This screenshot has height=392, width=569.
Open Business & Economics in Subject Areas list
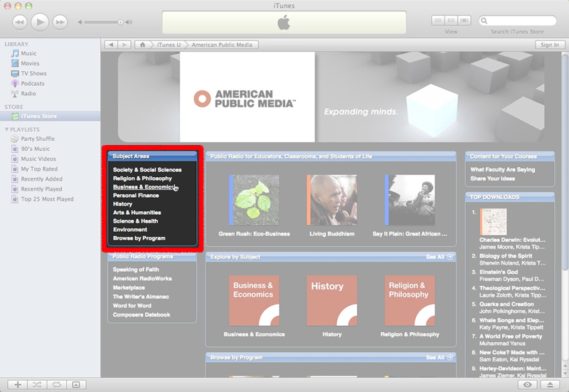click(x=144, y=187)
